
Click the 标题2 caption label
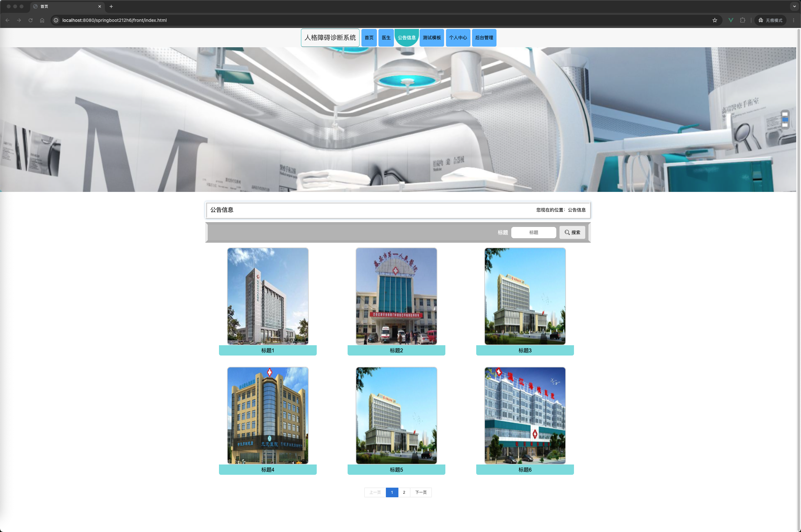point(396,350)
